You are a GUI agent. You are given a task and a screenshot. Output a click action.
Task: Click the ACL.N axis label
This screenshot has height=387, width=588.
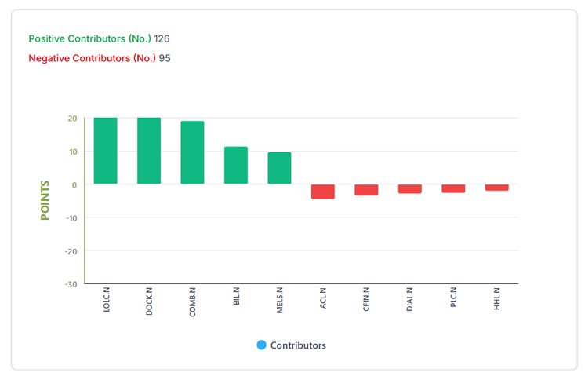[323, 298]
